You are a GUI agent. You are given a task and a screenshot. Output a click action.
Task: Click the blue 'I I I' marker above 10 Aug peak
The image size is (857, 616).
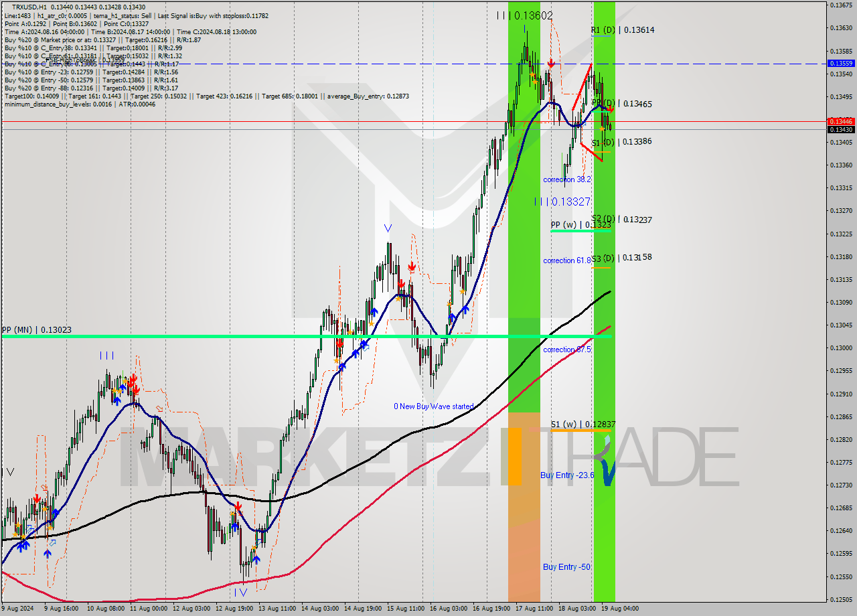coord(106,356)
